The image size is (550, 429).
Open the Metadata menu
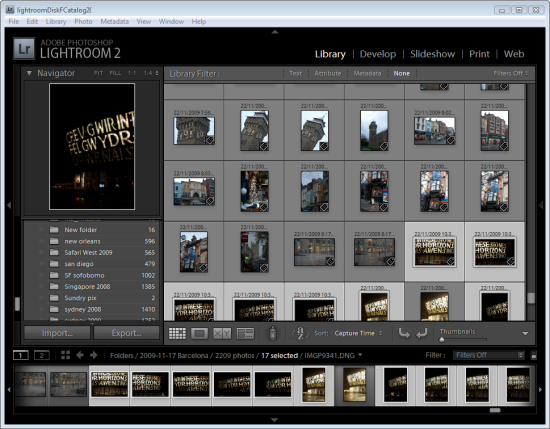pos(114,21)
